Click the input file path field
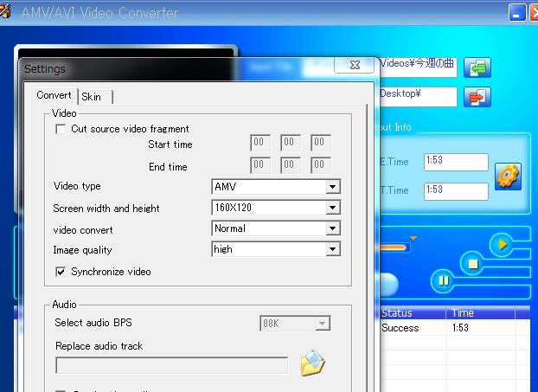Viewport: 538px width, 392px height. click(419, 67)
